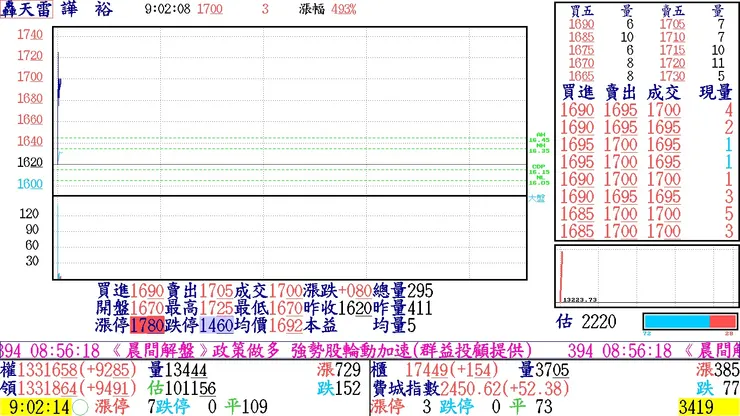Click the 1620 reference price axis label
Image resolution: width=740 pixels, height=416 pixels.
(30, 162)
